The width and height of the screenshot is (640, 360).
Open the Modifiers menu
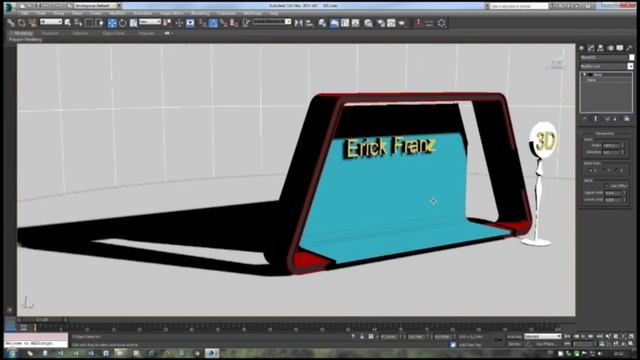click(x=118, y=13)
